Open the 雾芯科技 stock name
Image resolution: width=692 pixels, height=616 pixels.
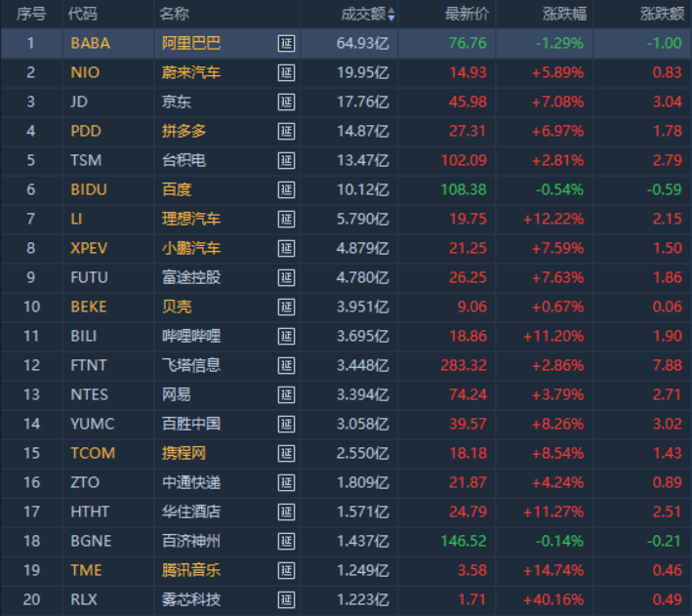(x=191, y=599)
